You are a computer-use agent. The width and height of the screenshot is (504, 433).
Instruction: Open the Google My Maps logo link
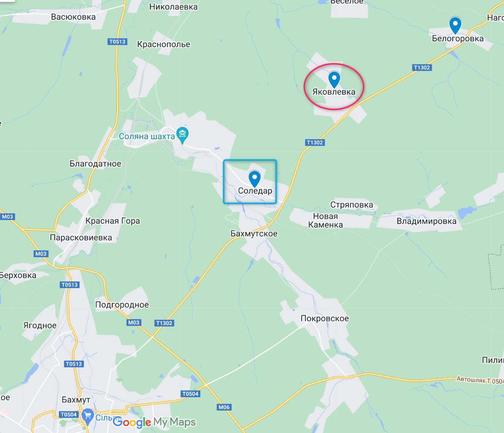point(154,422)
